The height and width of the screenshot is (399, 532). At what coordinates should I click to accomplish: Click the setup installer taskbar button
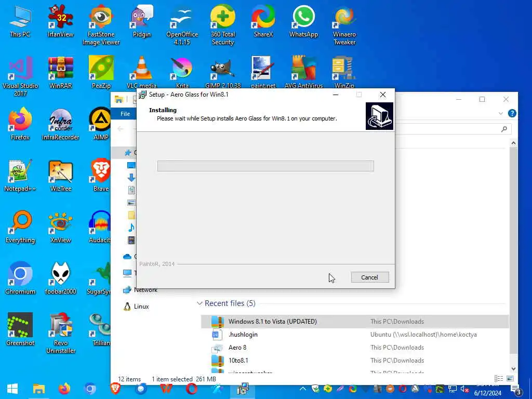243,389
